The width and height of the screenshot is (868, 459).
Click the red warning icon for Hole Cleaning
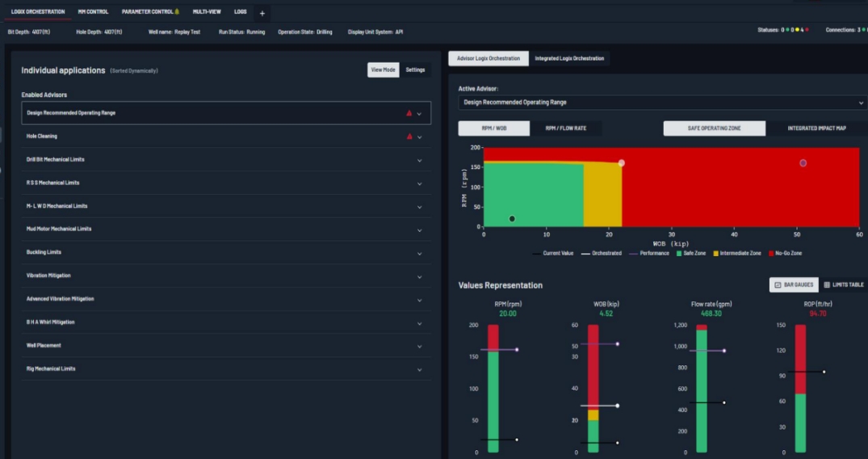click(409, 137)
